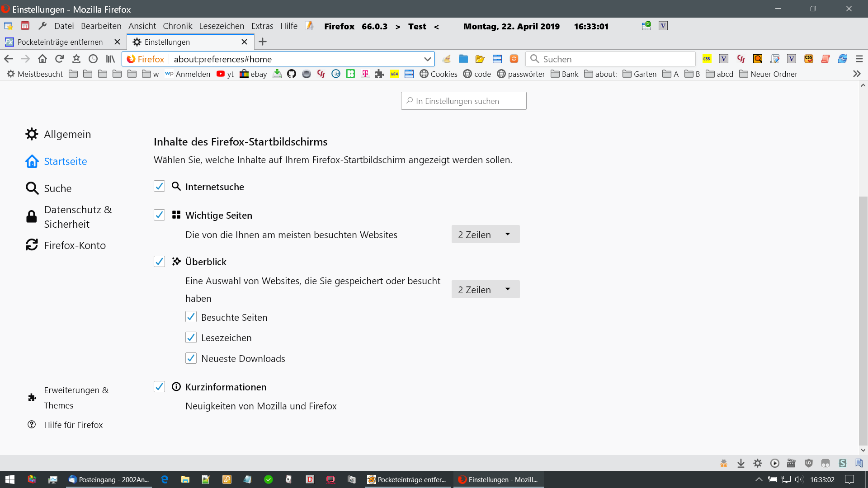Disable the Neueste Downloads checkbox
868x488 pixels.
coord(191,358)
